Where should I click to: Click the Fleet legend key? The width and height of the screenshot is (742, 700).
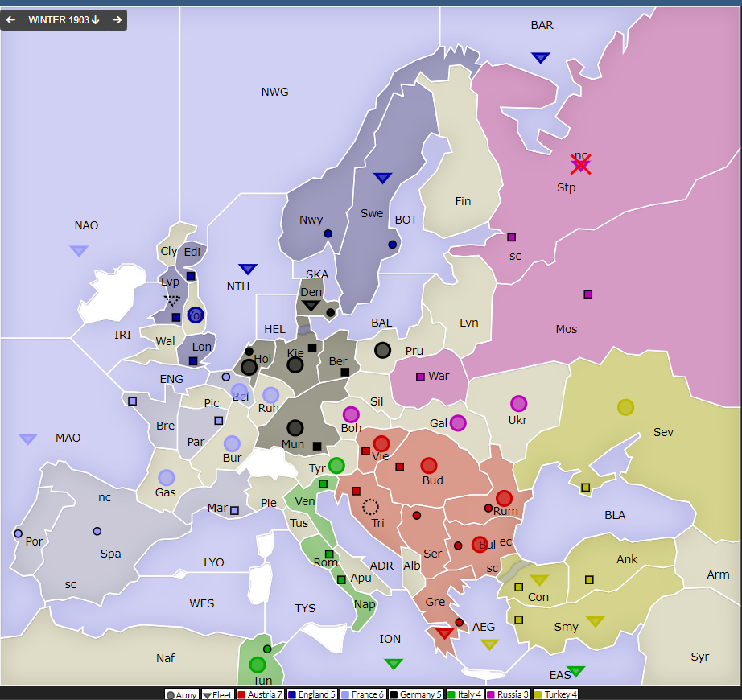click(217, 694)
